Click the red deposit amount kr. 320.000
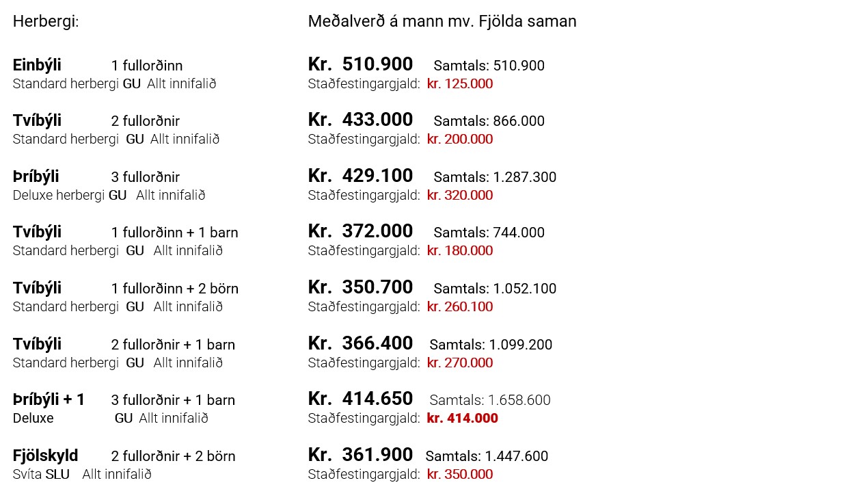This screenshot has height=500, width=868. pos(459,196)
